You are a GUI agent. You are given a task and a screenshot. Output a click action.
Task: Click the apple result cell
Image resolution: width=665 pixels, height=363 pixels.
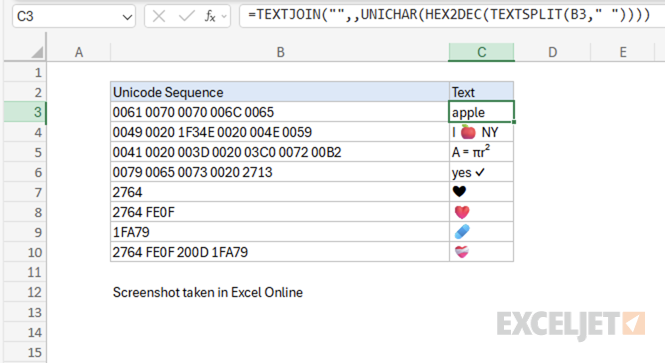tap(481, 112)
